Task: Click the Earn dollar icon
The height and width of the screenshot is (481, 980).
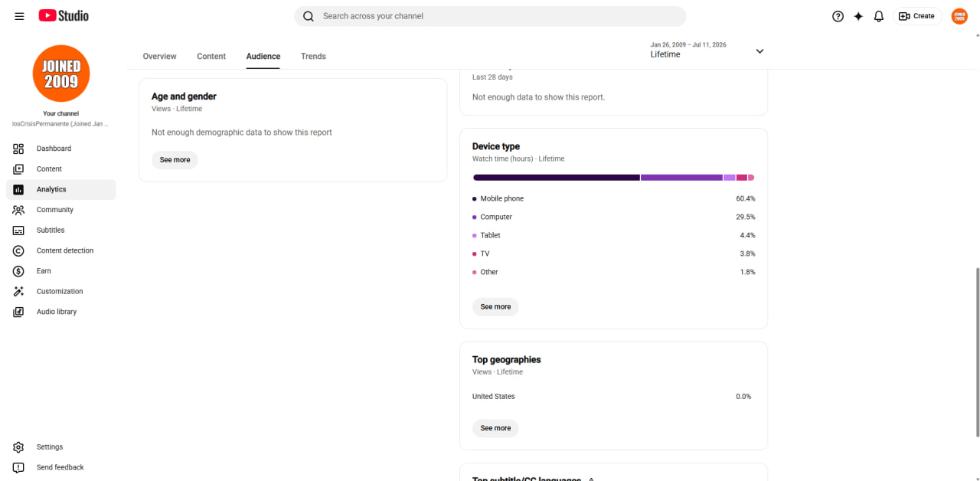Action: [18, 271]
